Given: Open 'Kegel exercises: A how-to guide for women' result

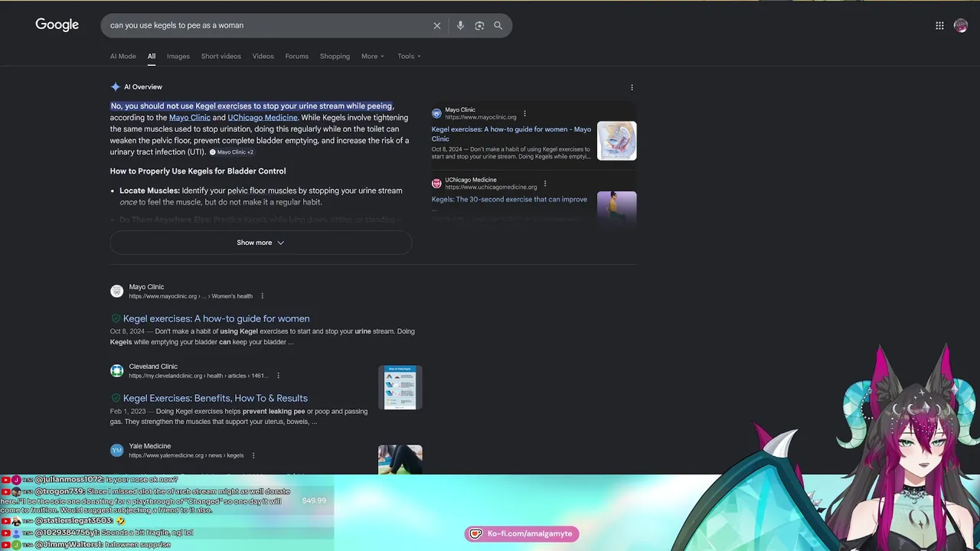Looking at the screenshot, I should [x=217, y=318].
